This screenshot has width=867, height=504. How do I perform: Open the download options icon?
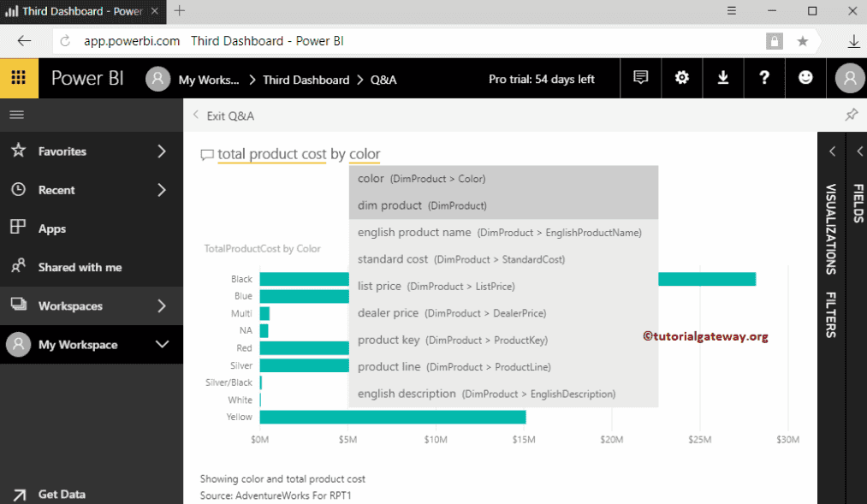point(723,78)
